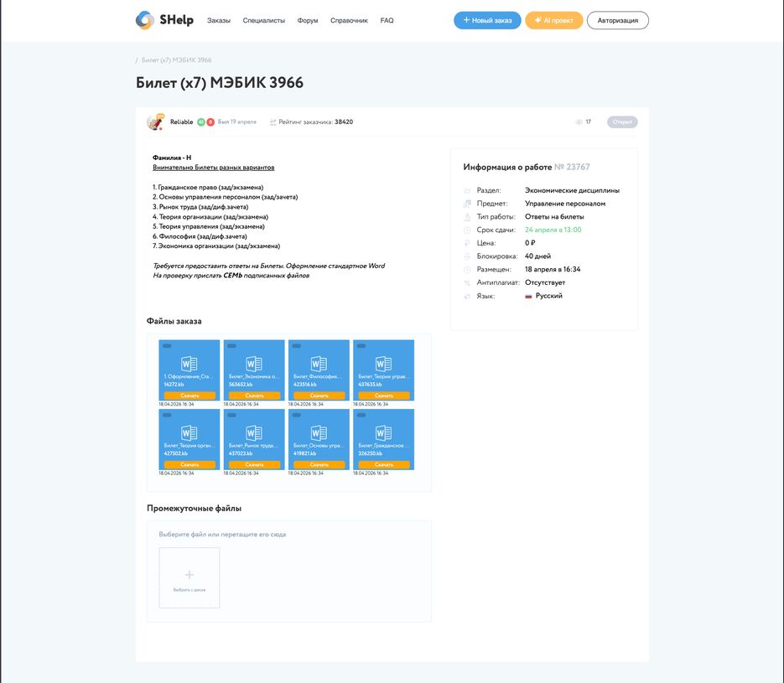Click Word icon of 1.Оформление_Ста file
The height and width of the screenshot is (683, 784).
pyautogui.click(x=189, y=364)
